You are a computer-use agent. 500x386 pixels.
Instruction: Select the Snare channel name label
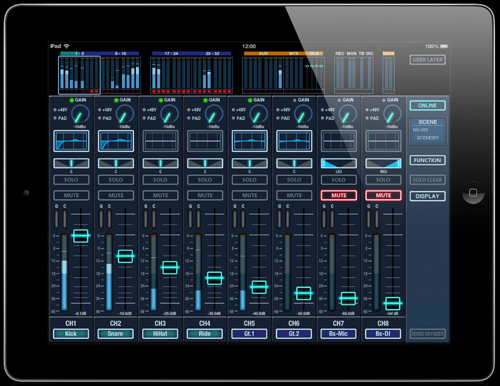point(116,334)
